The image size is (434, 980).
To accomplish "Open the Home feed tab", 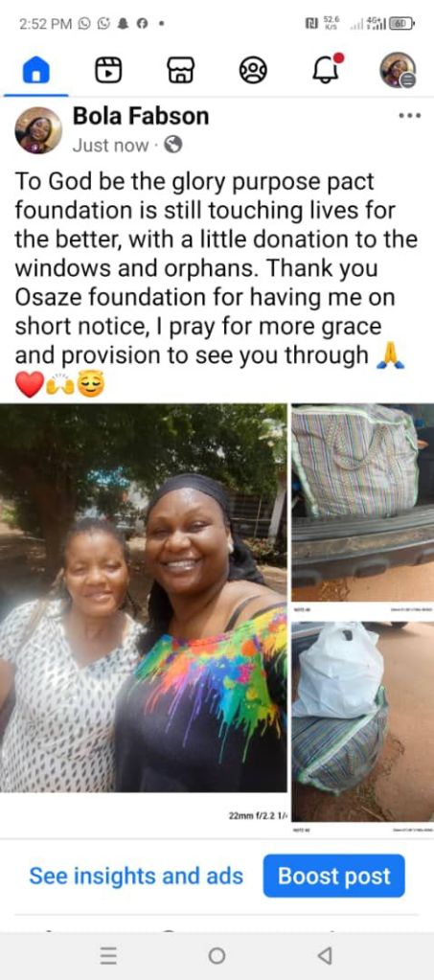I will [35, 70].
